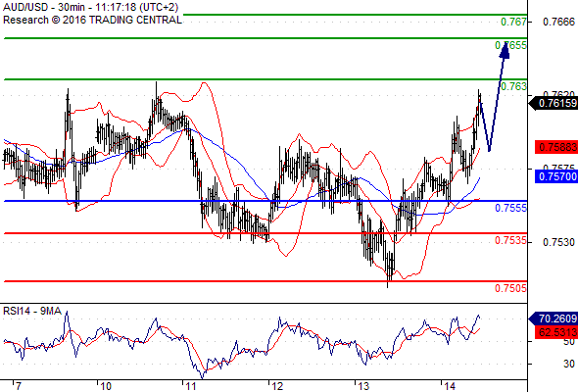Click the black 0.76159 current price tag
The image size is (578, 392).
(x=554, y=103)
